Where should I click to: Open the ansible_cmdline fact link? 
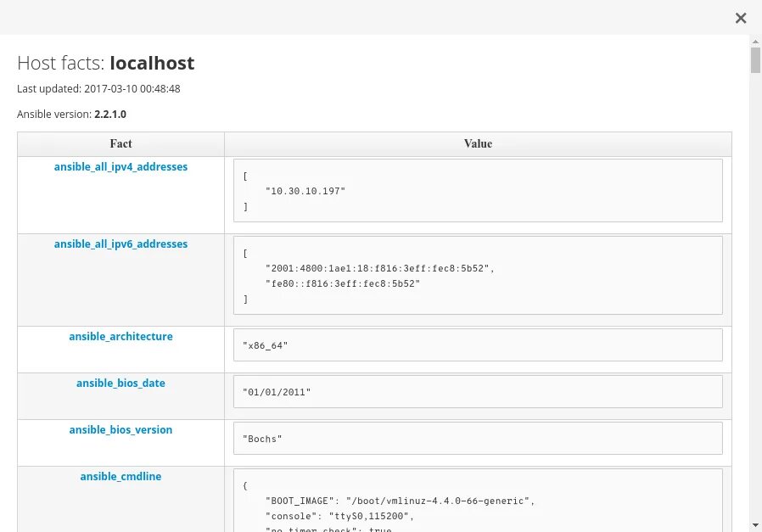pyautogui.click(x=120, y=477)
